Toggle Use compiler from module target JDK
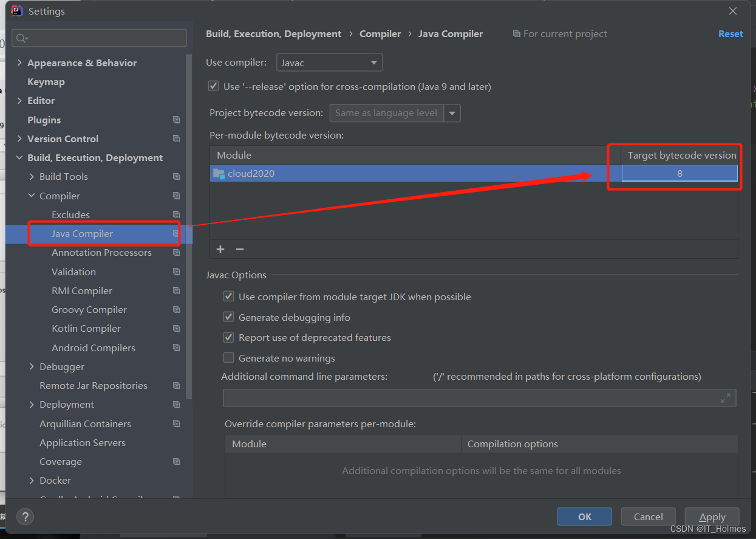The image size is (756, 539). click(x=229, y=297)
